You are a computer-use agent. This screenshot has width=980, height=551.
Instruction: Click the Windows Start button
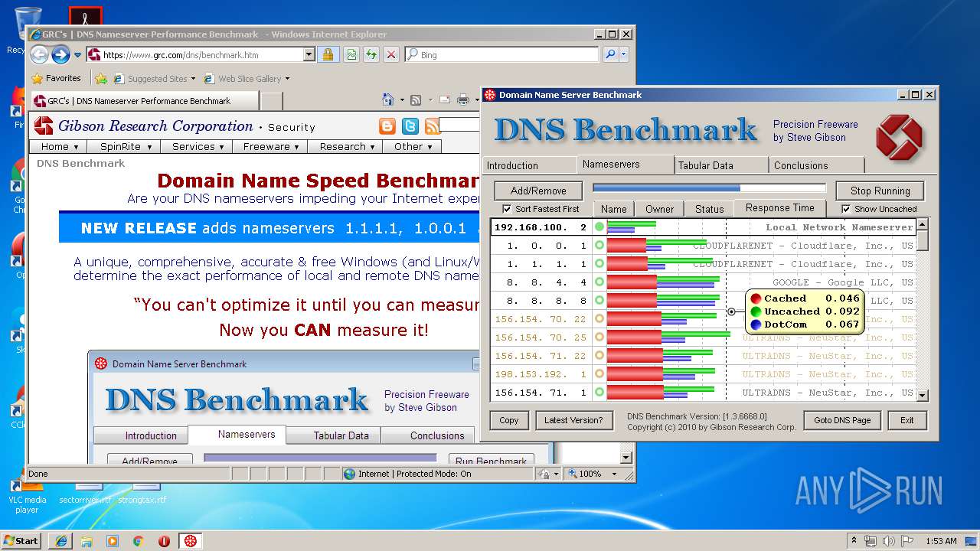(x=21, y=541)
